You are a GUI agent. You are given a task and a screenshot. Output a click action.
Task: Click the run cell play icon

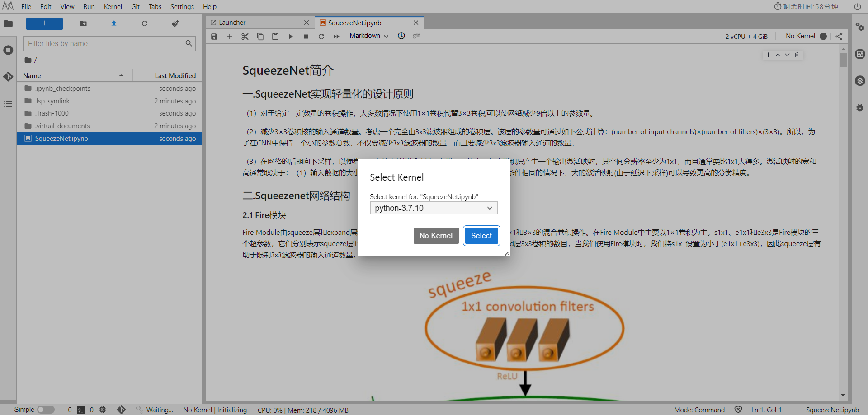coord(291,37)
